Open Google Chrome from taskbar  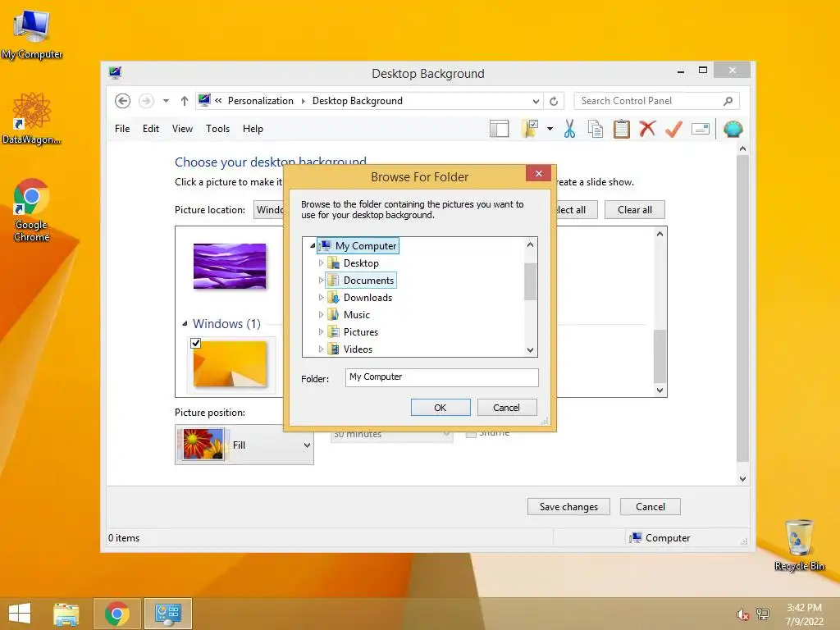click(116, 614)
